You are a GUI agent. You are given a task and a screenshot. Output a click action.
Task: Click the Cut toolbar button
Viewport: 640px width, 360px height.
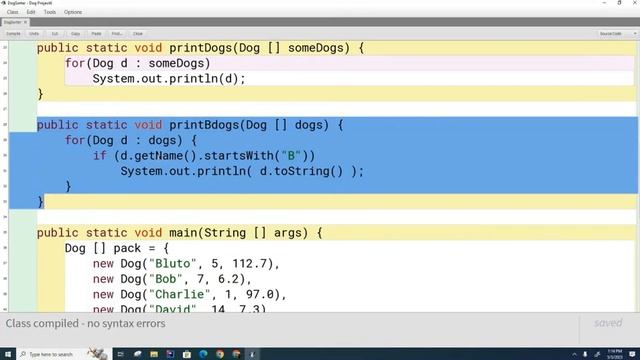(55, 33)
